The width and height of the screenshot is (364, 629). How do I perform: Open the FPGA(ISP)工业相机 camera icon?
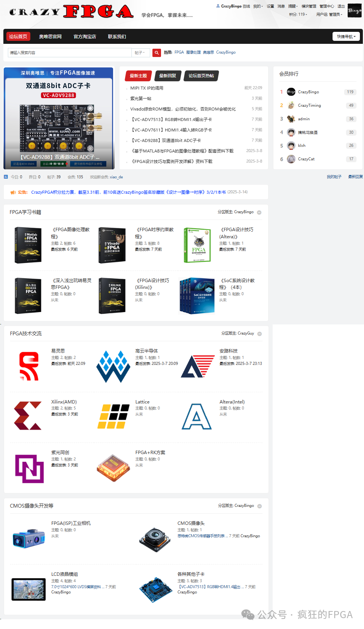[29, 538]
